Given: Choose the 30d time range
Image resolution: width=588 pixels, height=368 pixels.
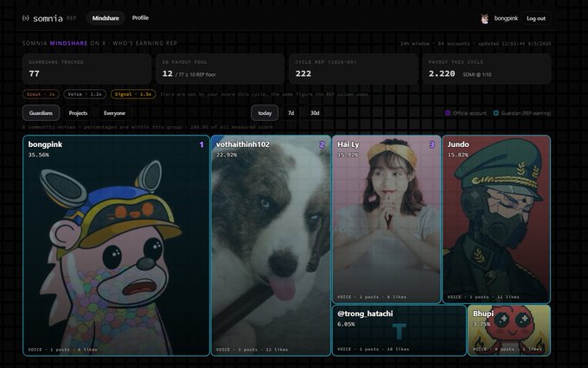Looking at the screenshot, I should click(315, 113).
